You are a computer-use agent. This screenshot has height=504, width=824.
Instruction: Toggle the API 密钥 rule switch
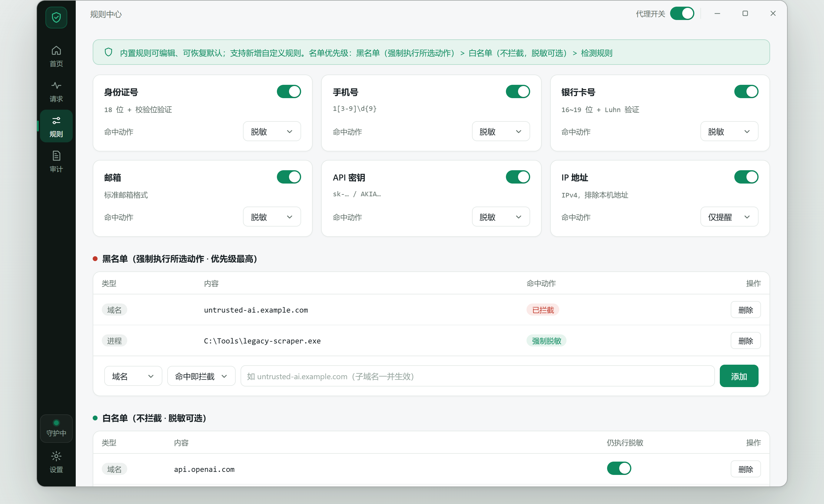pos(518,177)
